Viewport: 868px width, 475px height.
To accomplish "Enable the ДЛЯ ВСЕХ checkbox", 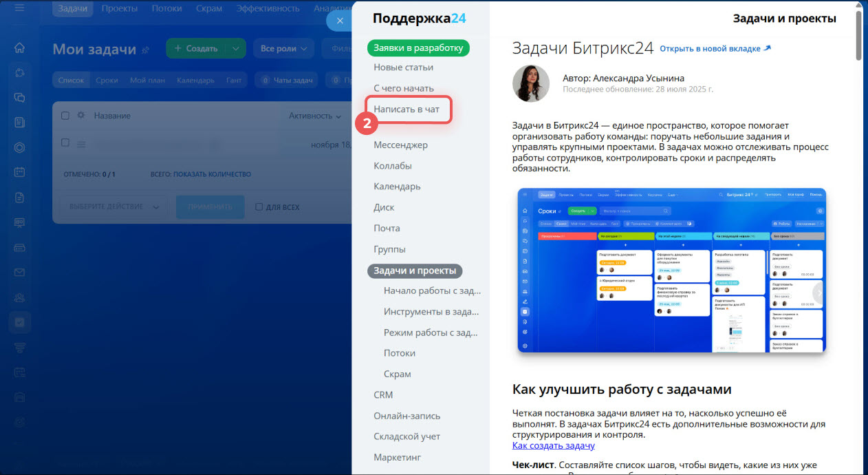I will 259,207.
